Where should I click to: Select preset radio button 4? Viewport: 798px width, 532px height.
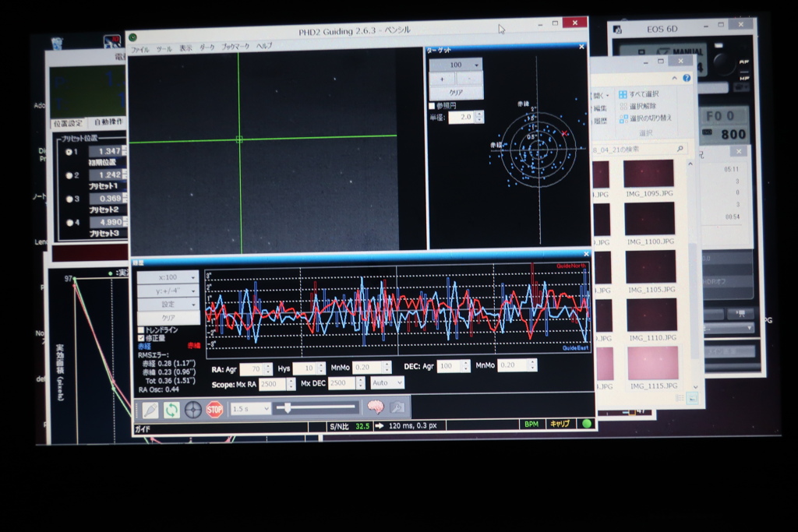point(69,222)
